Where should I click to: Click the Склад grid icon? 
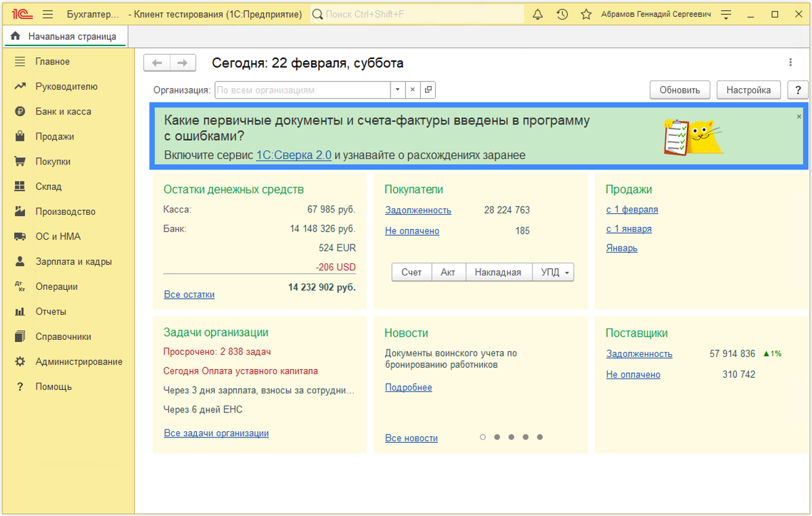tap(20, 186)
